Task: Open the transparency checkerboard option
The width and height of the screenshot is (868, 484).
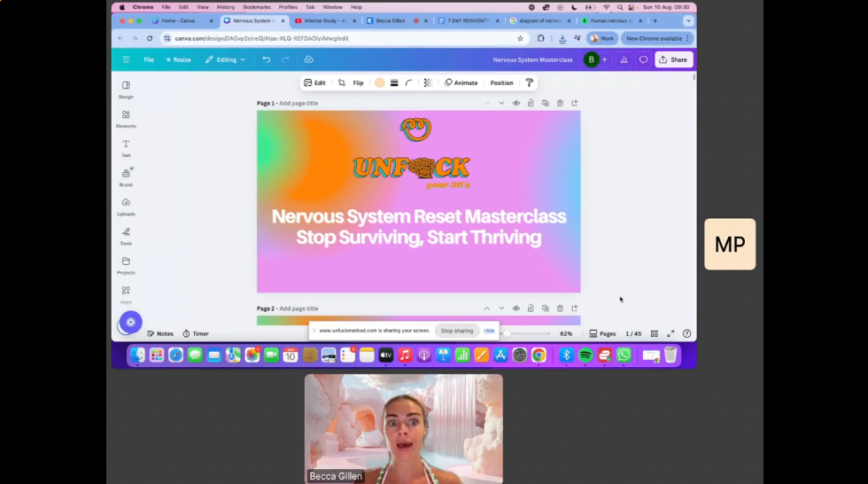Action: (427, 83)
